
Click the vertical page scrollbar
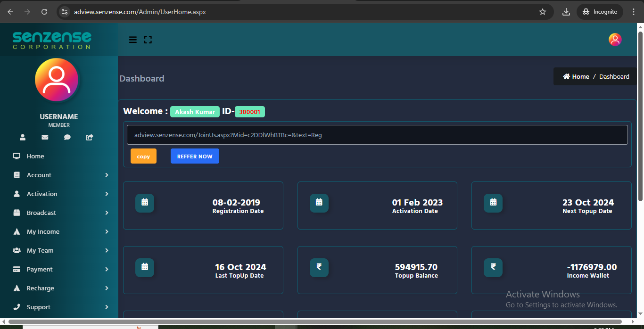[x=640, y=116]
